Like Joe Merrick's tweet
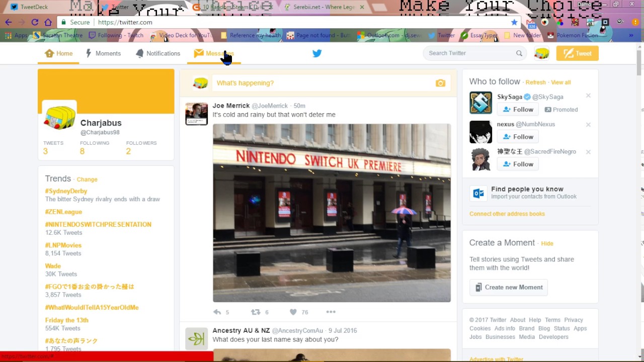 293,312
